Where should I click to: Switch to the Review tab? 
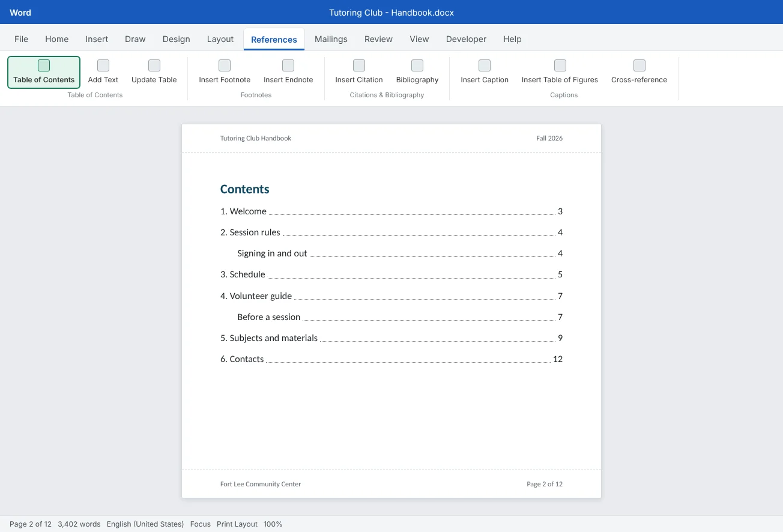pos(378,39)
